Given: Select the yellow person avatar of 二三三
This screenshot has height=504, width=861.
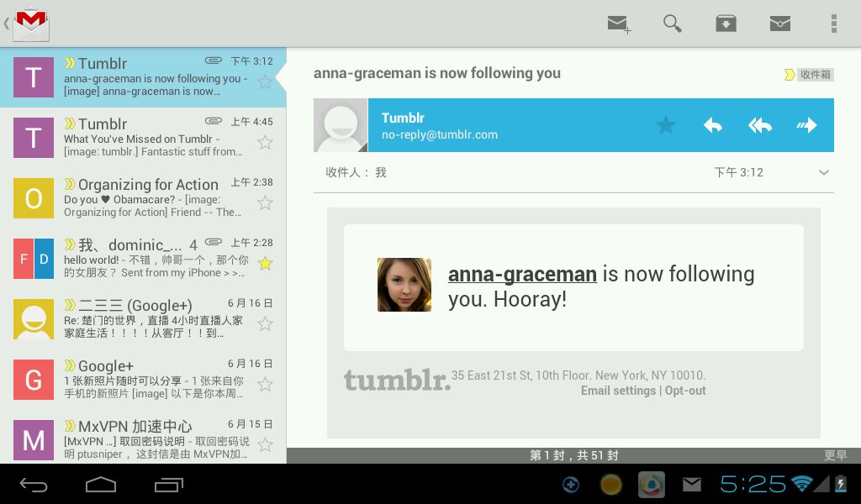Looking at the screenshot, I should [x=34, y=318].
